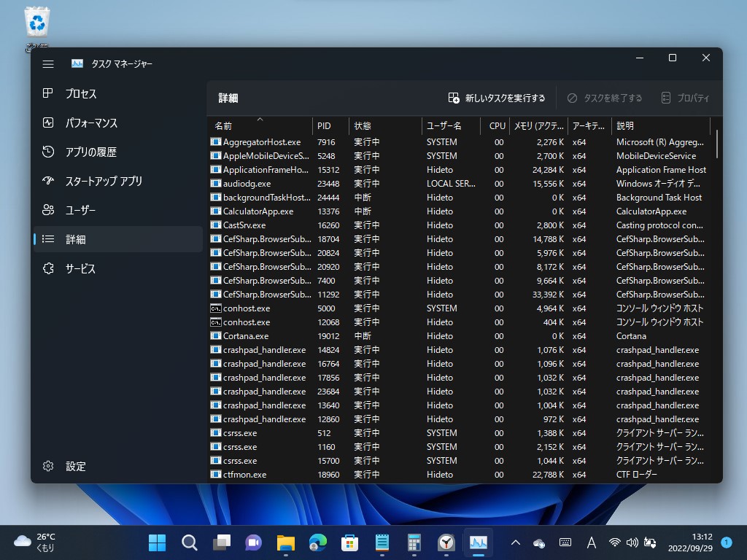This screenshot has width=747, height=560.
Task: Open the ユーザー page
Action: [117, 210]
